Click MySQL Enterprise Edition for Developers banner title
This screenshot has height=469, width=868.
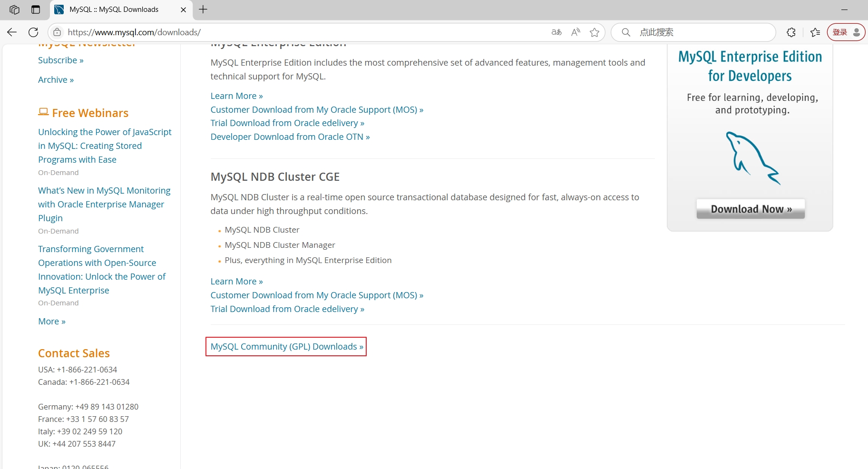[750, 66]
